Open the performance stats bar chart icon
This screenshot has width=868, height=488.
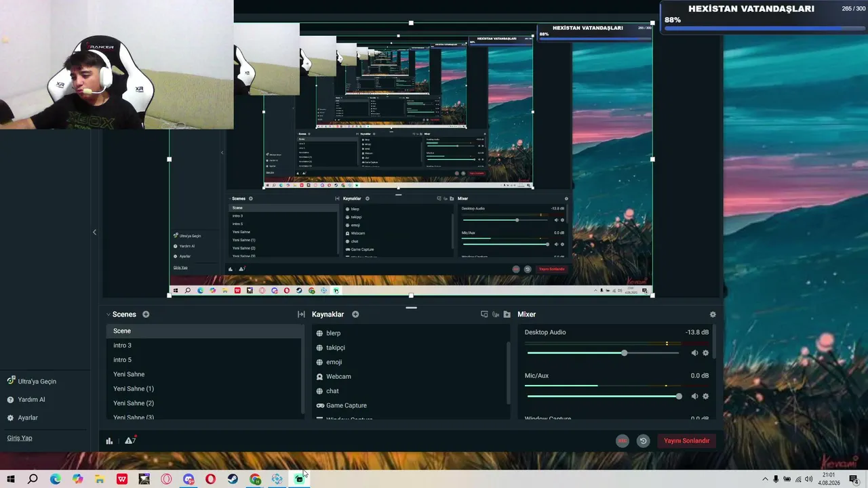click(x=109, y=441)
